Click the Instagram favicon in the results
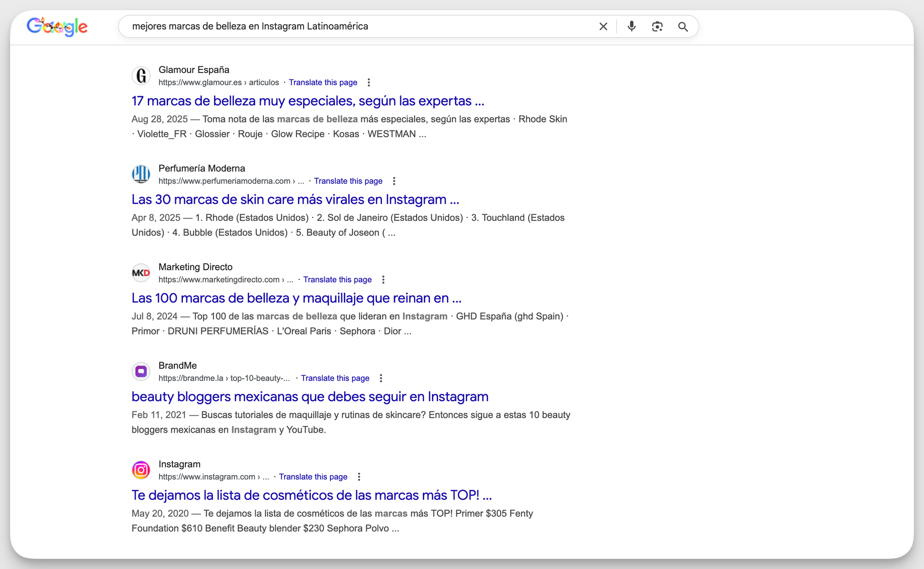Image resolution: width=924 pixels, height=569 pixels. coord(141,470)
